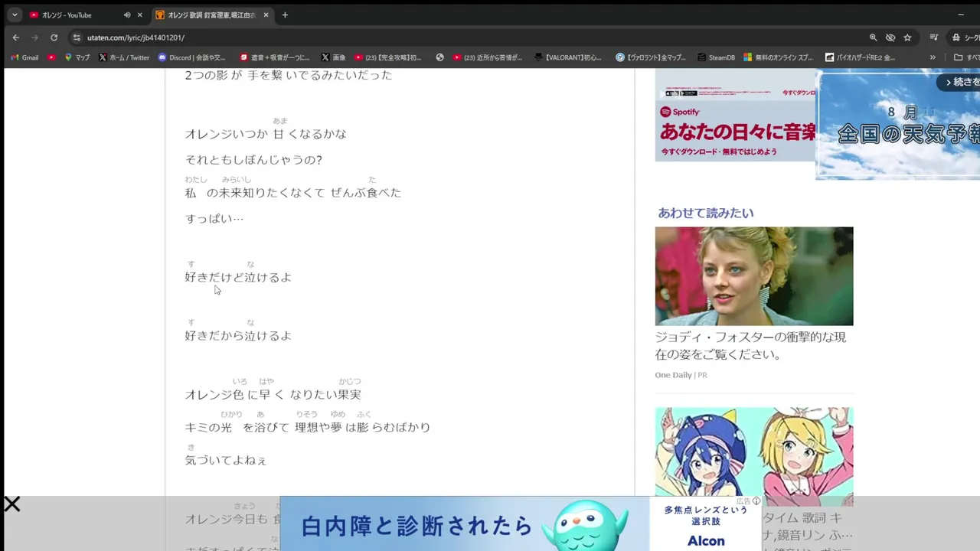Open the Gmail bookmark
Image resolution: width=980 pixels, height=551 pixels.
pyautogui.click(x=24, y=57)
